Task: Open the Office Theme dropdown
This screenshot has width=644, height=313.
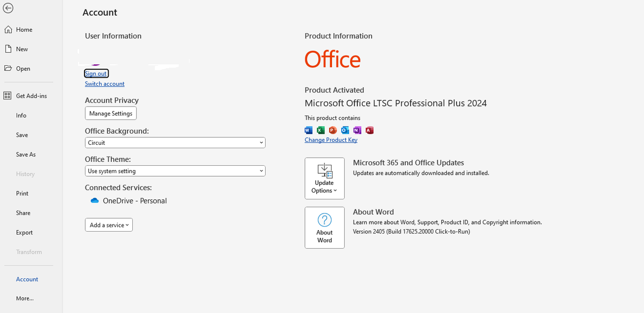Action: [x=175, y=171]
